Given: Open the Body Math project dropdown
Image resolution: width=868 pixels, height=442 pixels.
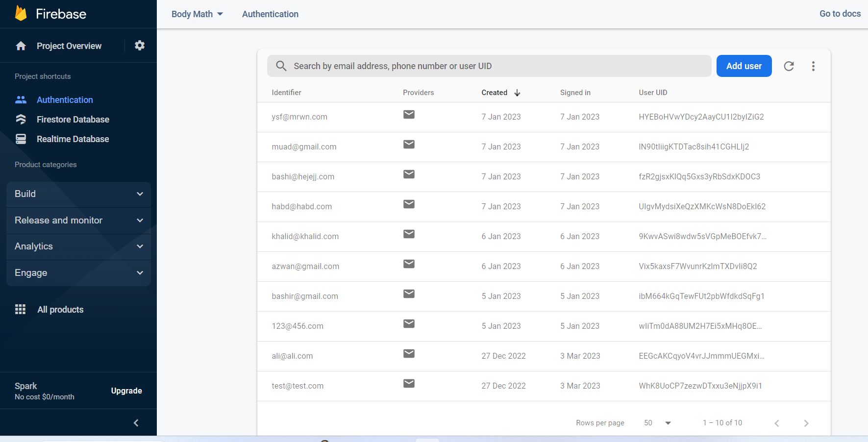Looking at the screenshot, I should pos(196,14).
